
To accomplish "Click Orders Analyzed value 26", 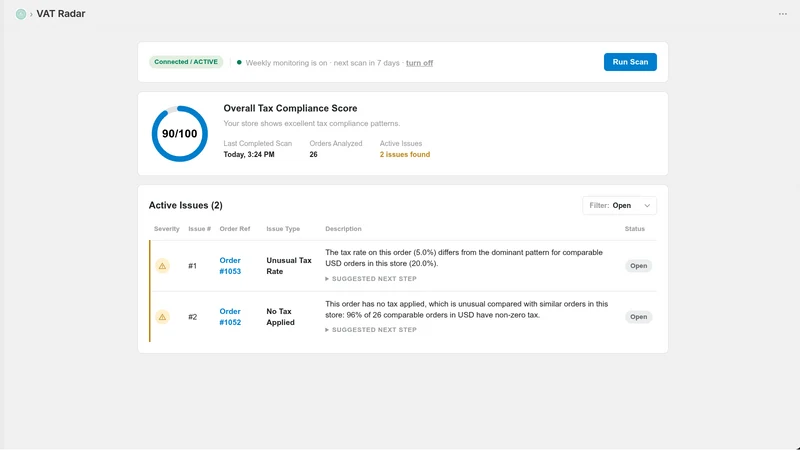I will pyautogui.click(x=313, y=155).
